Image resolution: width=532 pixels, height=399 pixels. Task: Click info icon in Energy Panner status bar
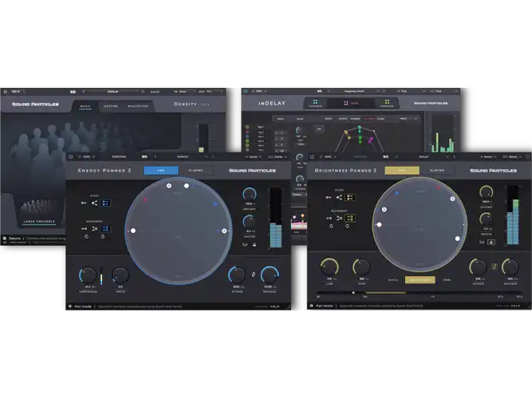[70, 306]
